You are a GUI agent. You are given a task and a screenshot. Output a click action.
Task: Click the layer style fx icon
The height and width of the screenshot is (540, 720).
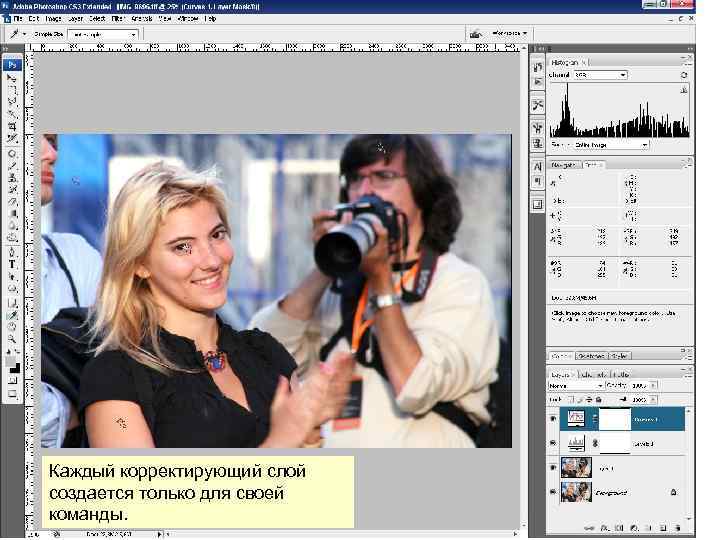(605, 529)
